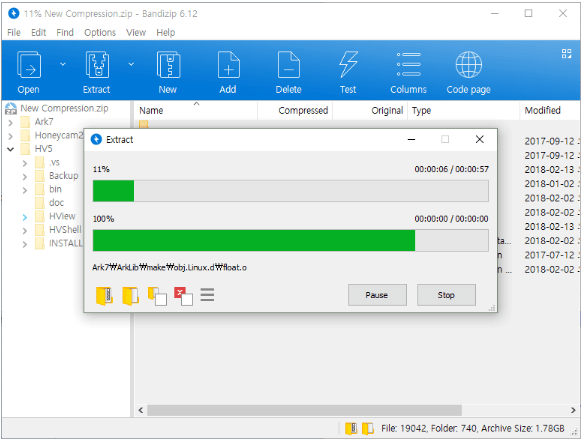Click the folder icon in the status bar
This screenshot has height=441, width=581.
[x=368, y=428]
